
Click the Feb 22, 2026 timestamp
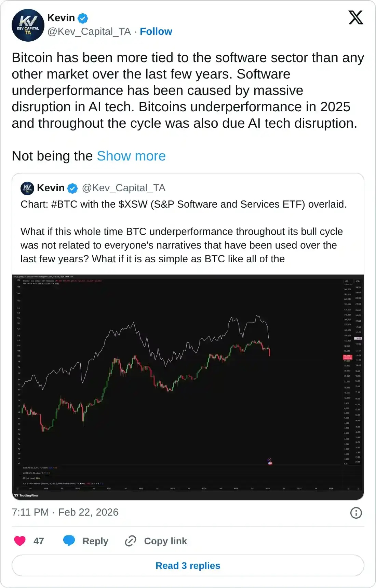click(88, 512)
